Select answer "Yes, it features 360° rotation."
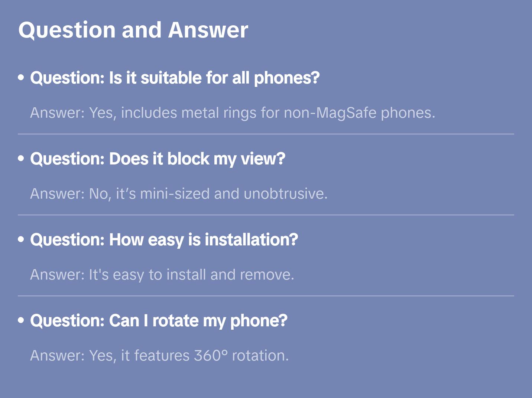This screenshot has width=532, height=398. tap(159, 356)
